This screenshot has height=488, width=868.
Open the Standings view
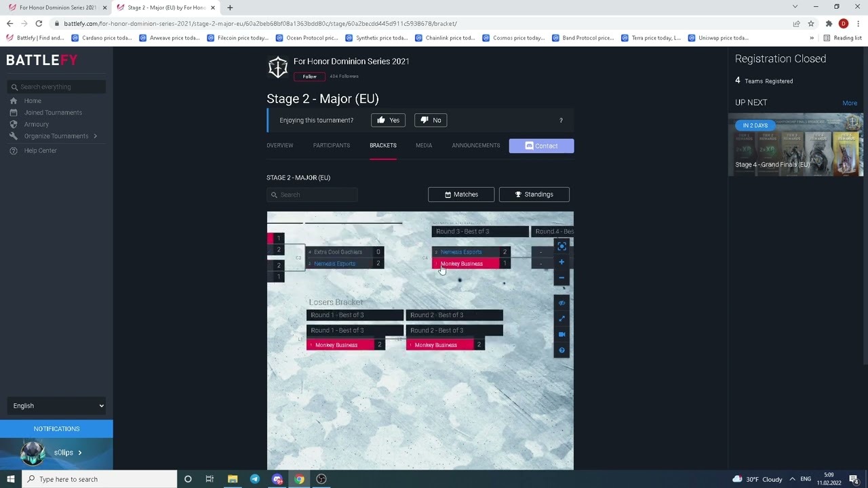point(534,195)
